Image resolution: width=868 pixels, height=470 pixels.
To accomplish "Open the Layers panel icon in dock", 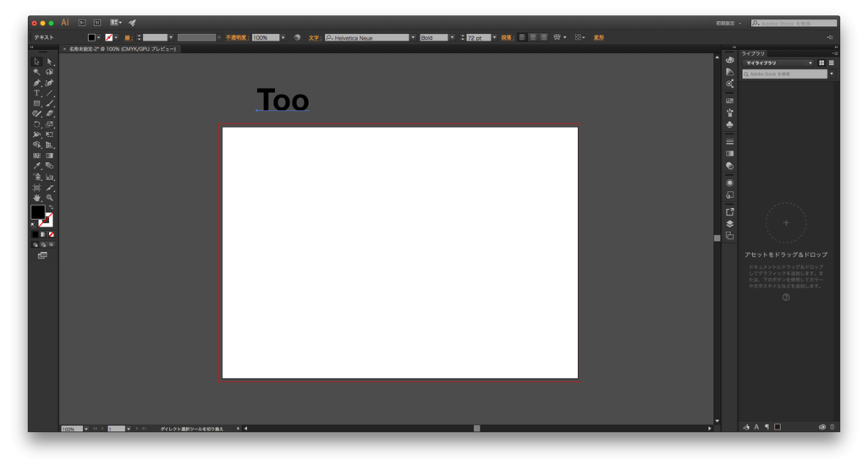I will 729,224.
